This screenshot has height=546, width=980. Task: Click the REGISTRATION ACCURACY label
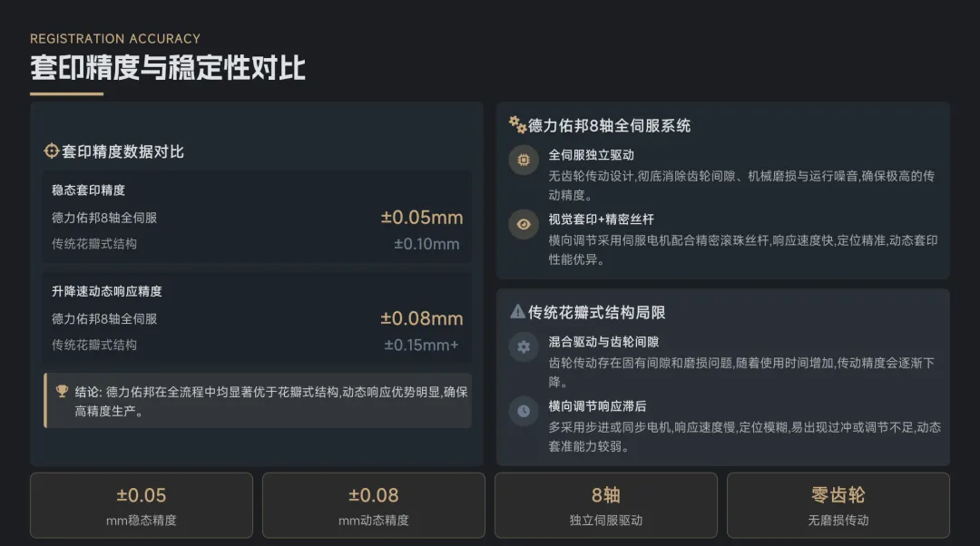click(115, 38)
